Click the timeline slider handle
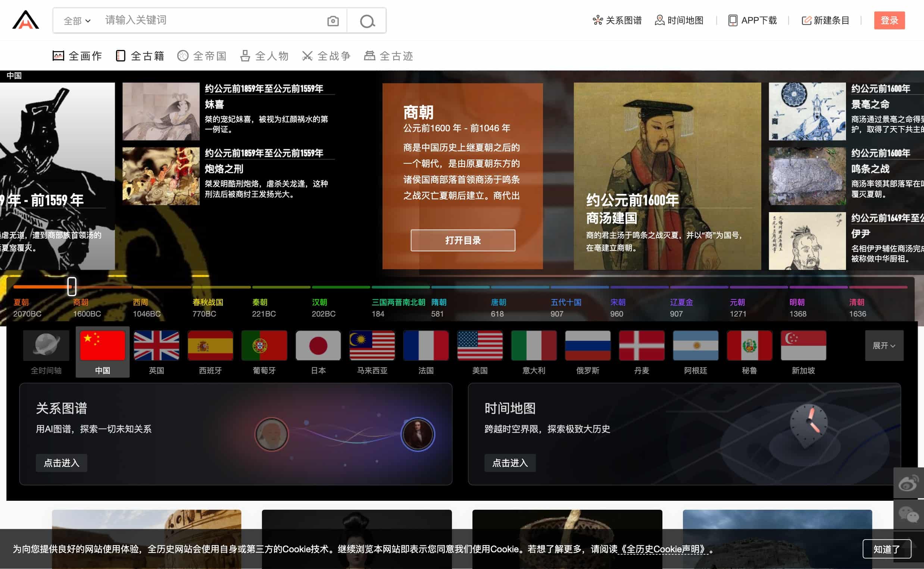 tap(72, 286)
